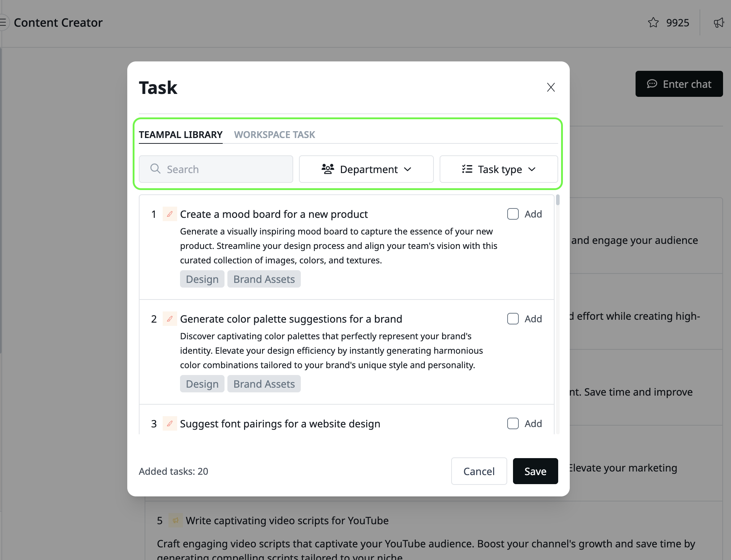Open the Department dropdown filter
The width and height of the screenshot is (731, 560).
(x=366, y=169)
